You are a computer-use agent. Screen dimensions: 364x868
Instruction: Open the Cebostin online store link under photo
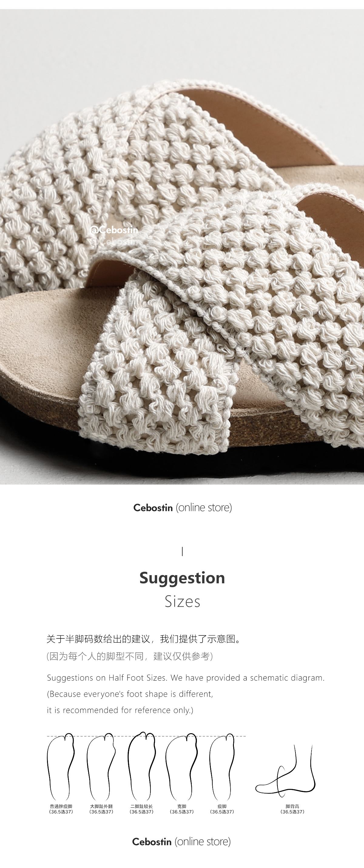[183, 508]
